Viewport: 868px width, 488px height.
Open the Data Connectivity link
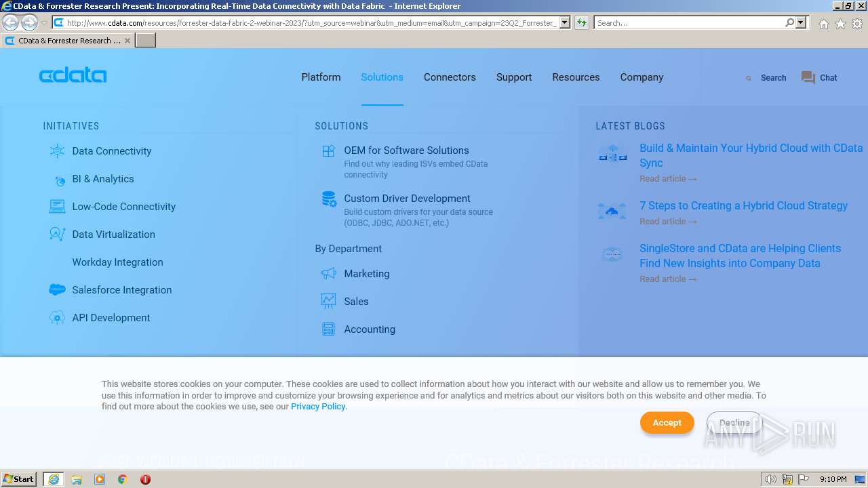tap(112, 151)
